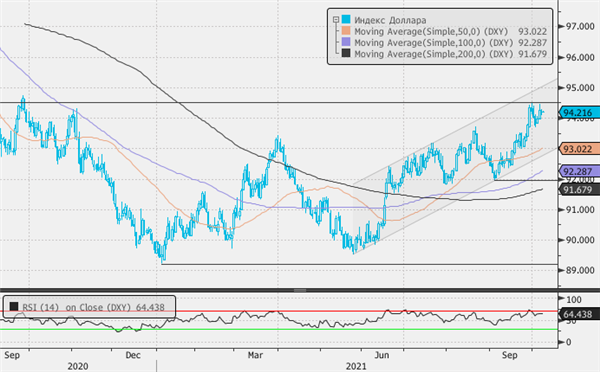Click the orange 50-day moving average swatch

pyautogui.click(x=346, y=31)
